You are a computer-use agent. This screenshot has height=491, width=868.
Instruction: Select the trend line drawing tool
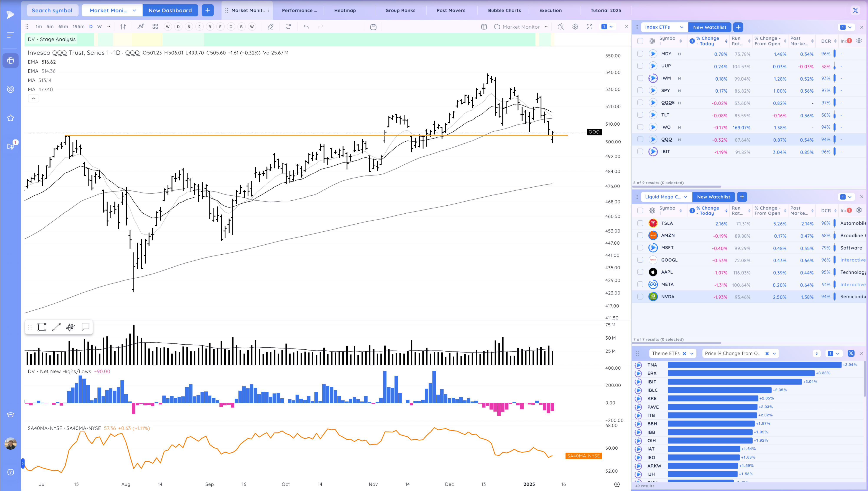[56, 327]
